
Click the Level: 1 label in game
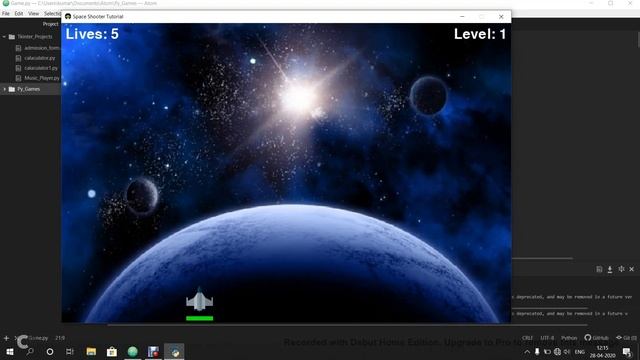tap(480, 34)
